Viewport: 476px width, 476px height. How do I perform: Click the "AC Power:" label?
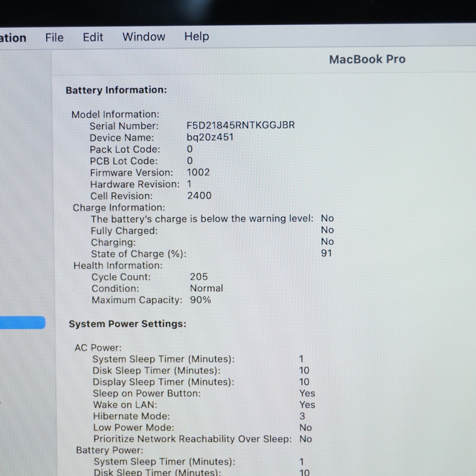click(98, 348)
